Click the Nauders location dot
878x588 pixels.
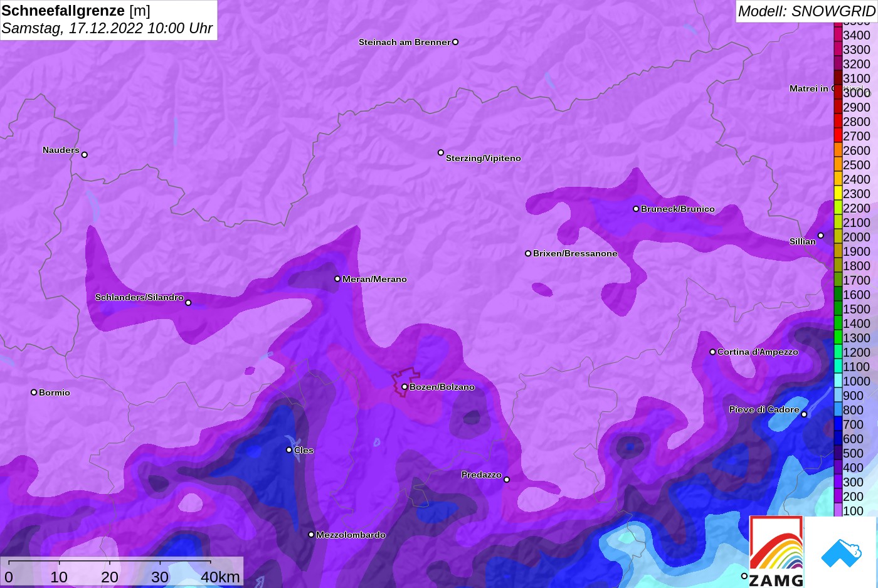point(85,154)
